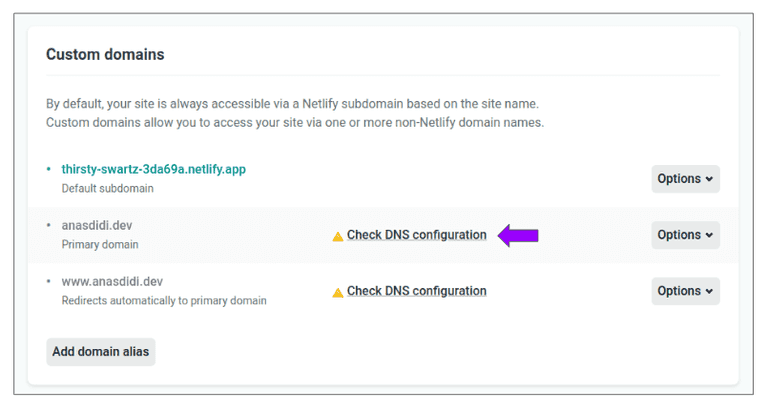Click the warning triangle beside anasdidi.dev DNS check
The image size is (768, 409).
[338, 237]
